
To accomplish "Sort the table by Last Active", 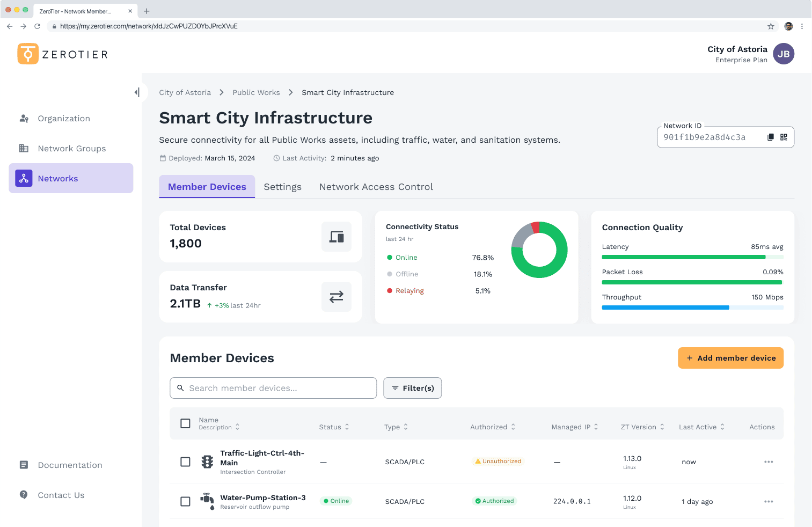I will 701,427.
